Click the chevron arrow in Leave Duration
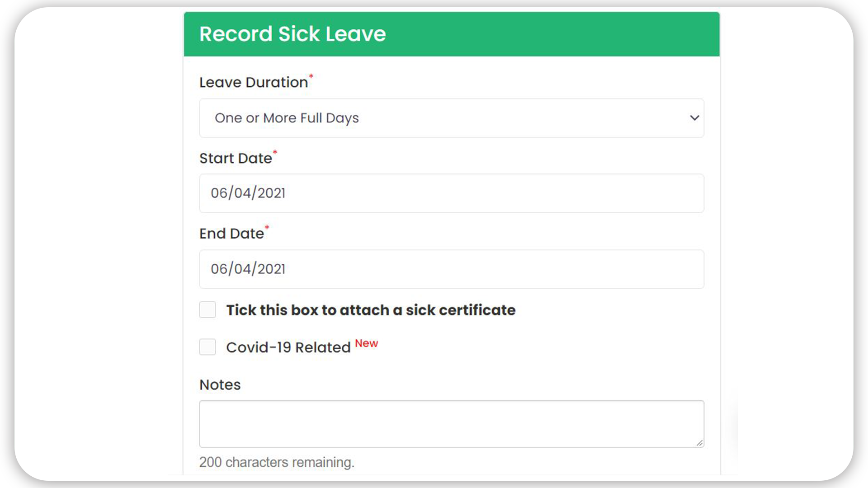This screenshot has height=488, width=868. pyautogui.click(x=694, y=118)
